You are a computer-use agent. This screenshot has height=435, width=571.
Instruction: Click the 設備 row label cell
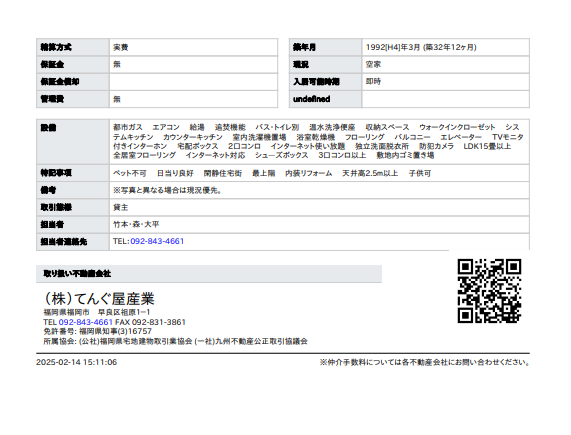pos(73,142)
